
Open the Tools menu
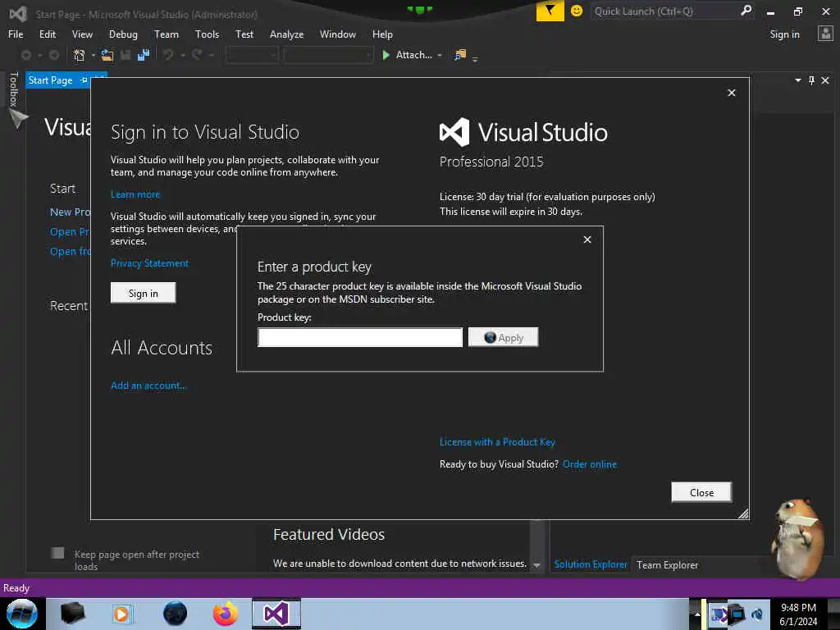[208, 34]
